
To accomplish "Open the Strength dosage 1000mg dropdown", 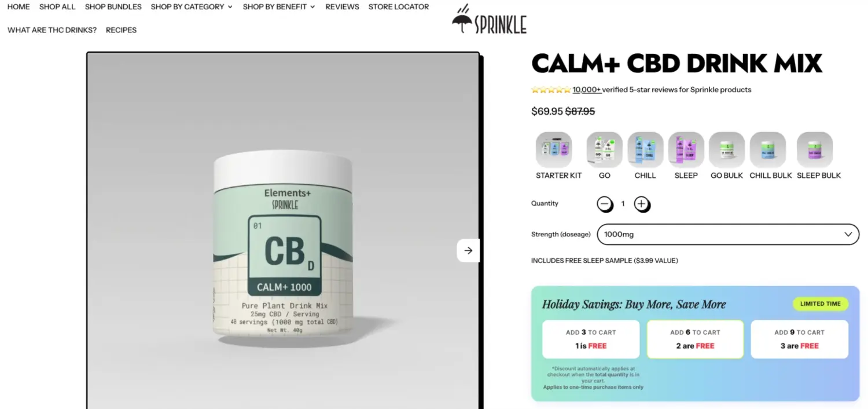I will pos(728,235).
